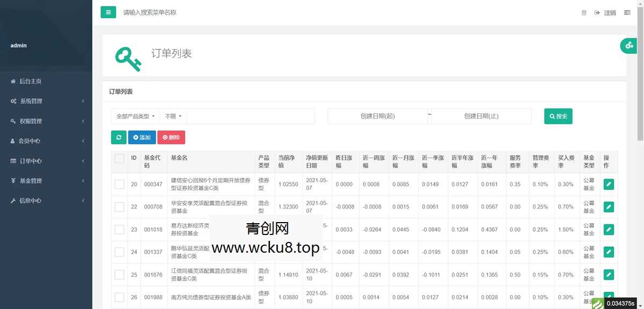The width and height of the screenshot is (644, 309).
Task: Open the 不限 filter dropdown
Action: click(x=172, y=115)
